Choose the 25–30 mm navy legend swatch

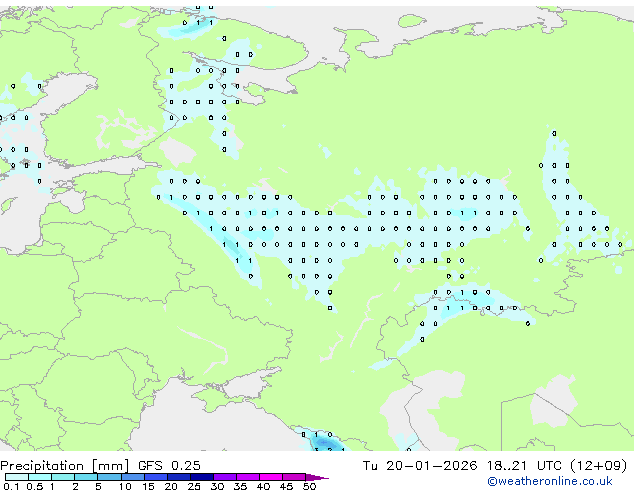tap(201, 477)
